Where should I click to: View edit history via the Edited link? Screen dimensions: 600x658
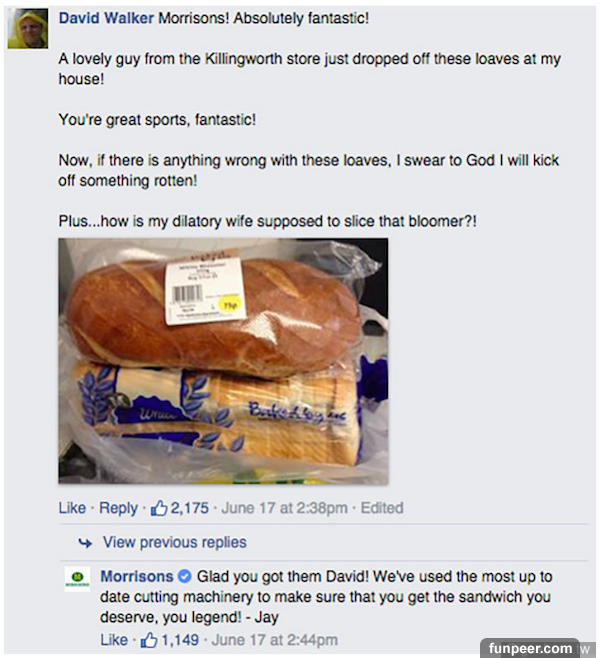tap(381, 508)
